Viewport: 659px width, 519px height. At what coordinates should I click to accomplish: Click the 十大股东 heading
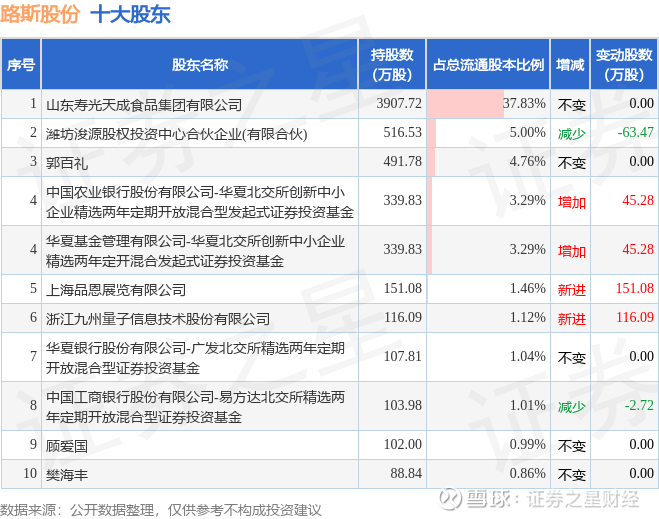click(130, 15)
